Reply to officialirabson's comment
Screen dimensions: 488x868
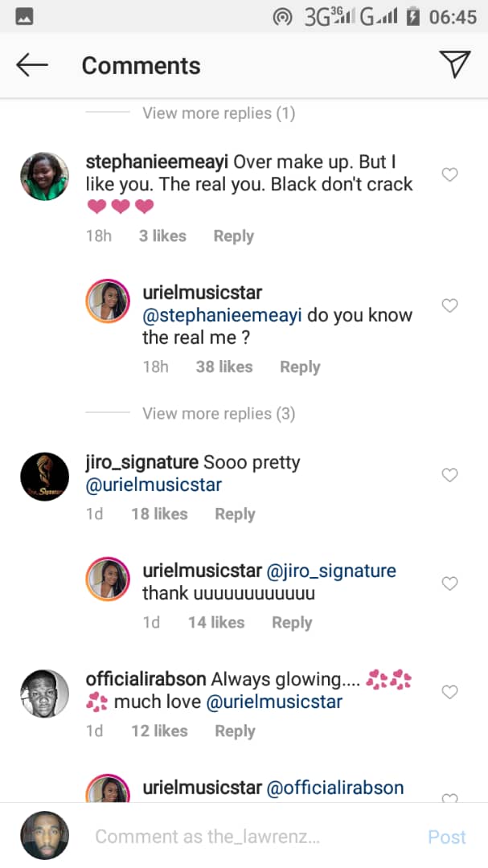(x=235, y=731)
